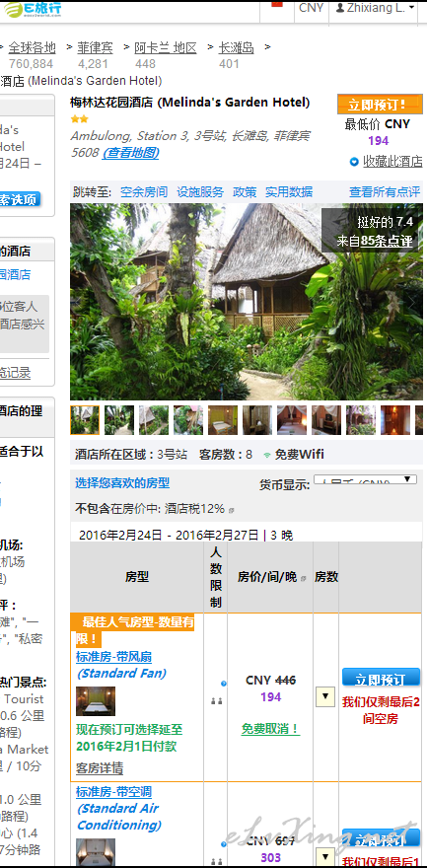427x868 pixels.
Task: Click the free Wifi icon
Action: [267, 455]
